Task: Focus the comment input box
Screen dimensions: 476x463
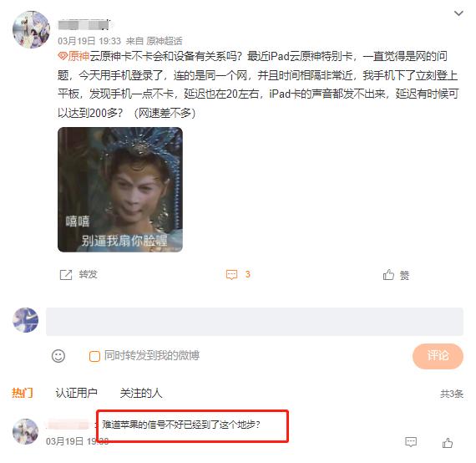Action: (255, 322)
